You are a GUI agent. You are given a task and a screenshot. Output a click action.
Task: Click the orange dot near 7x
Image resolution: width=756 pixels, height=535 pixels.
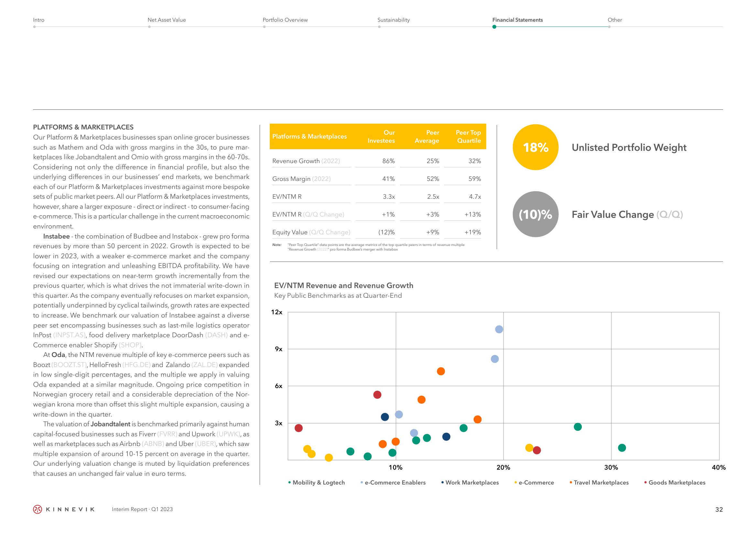441,372
